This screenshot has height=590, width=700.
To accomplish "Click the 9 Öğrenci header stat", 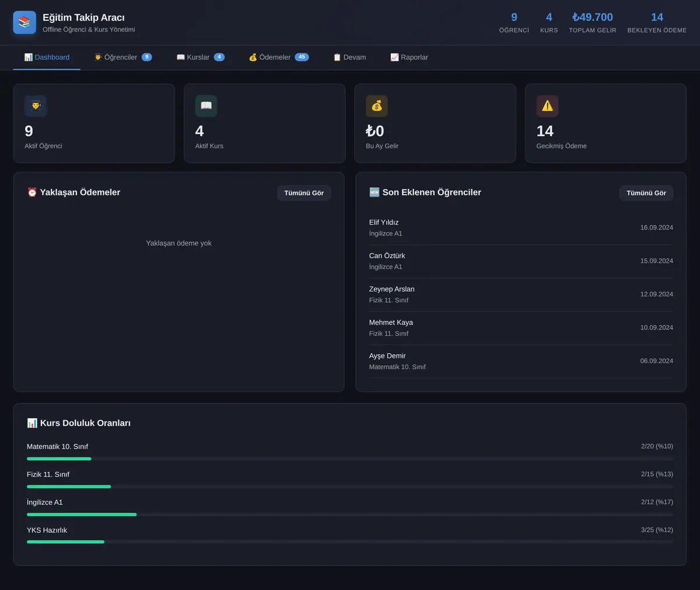I will (514, 22).
